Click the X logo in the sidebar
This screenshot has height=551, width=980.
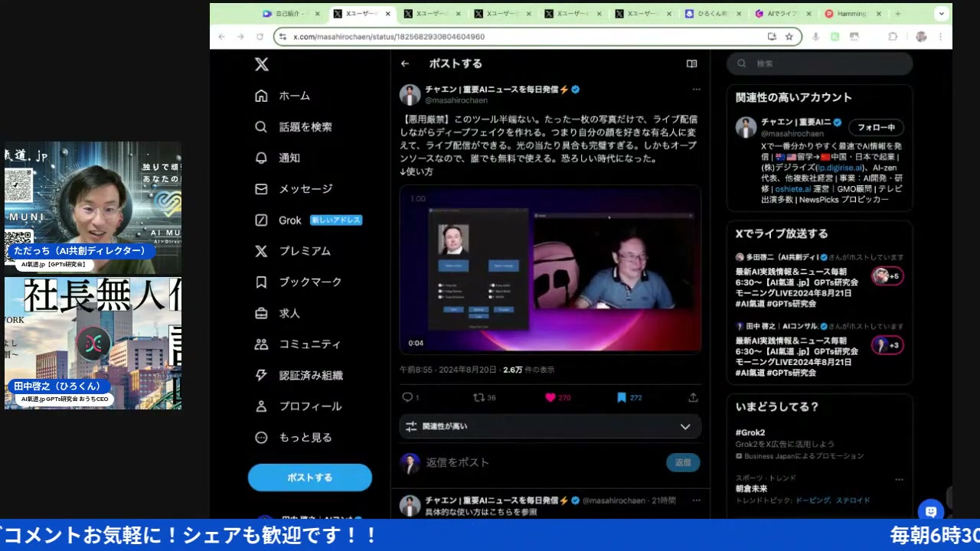[x=262, y=64]
